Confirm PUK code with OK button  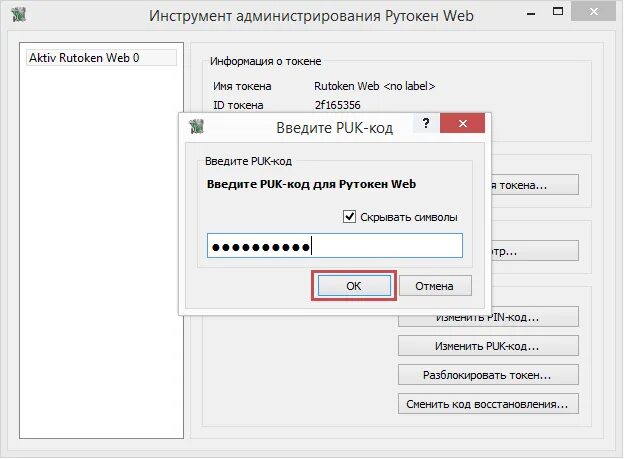(x=354, y=285)
